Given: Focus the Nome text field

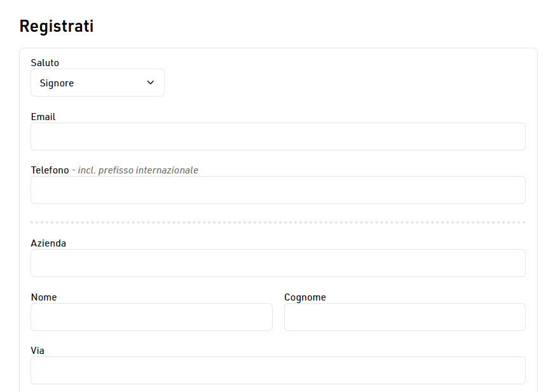Looking at the screenshot, I should 151,317.
